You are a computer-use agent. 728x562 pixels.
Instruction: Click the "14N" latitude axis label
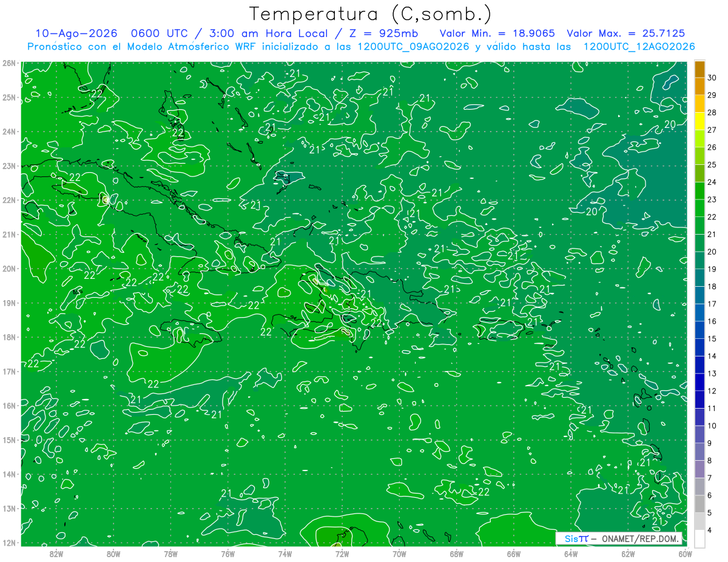pos(9,474)
